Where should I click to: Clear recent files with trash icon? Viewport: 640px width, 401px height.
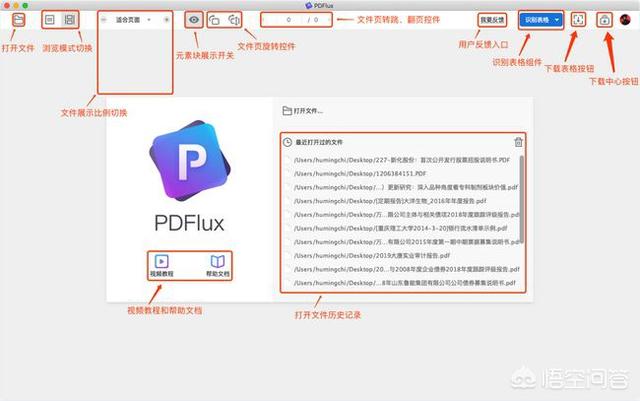(517, 143)
